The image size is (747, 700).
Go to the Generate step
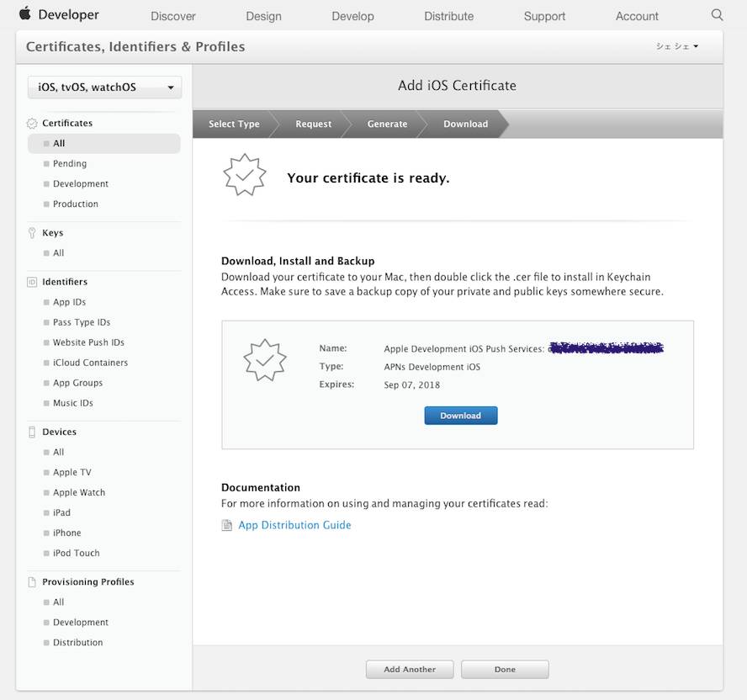[387, 124]
